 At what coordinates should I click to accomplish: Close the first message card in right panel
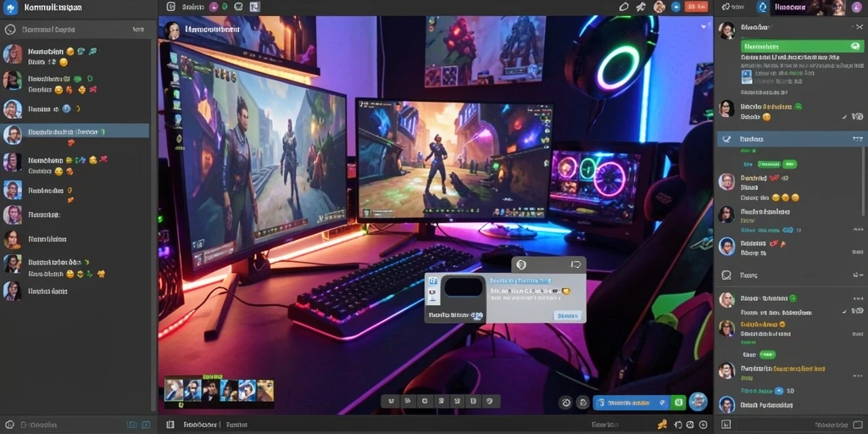click(859, 26)
